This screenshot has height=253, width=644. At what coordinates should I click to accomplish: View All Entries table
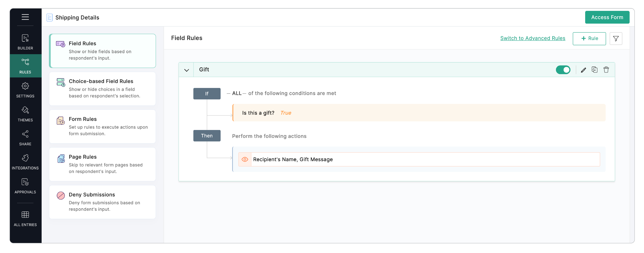(x=25, y=218)
